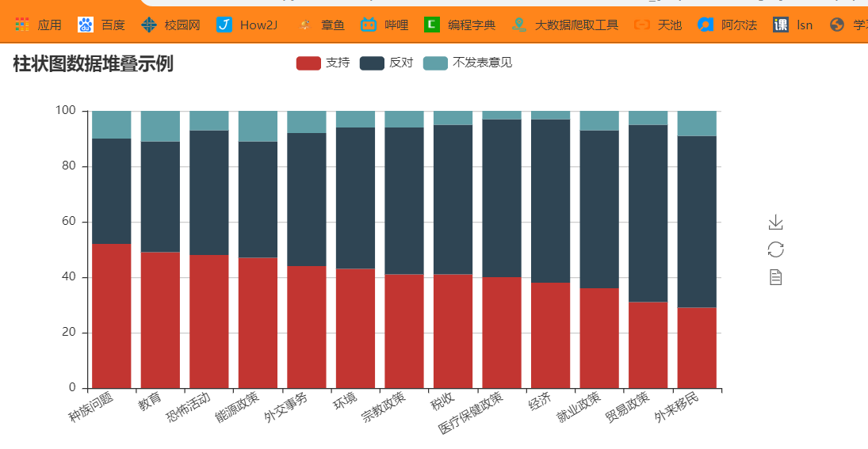Click the teal top segment of 外来移民 bar
This screenshot has width=868, height=449.
click(x=697, y=124)
